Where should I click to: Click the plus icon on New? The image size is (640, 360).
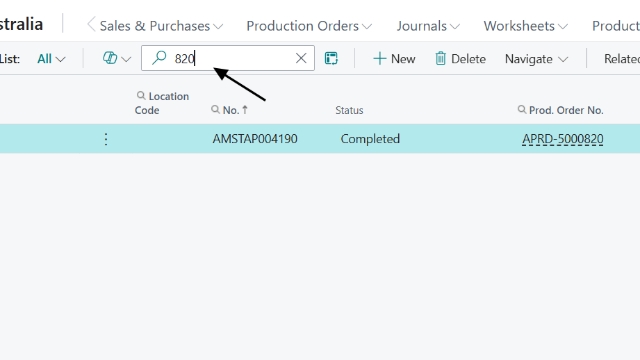[x=380, y=58]
